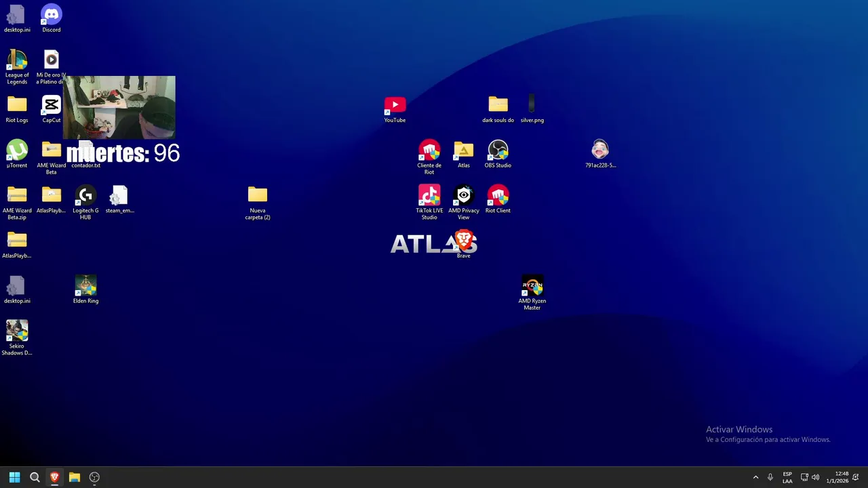Select the League of Legends icon
The width and height of the screenshot is (868, 488).
tap(17, 67)
